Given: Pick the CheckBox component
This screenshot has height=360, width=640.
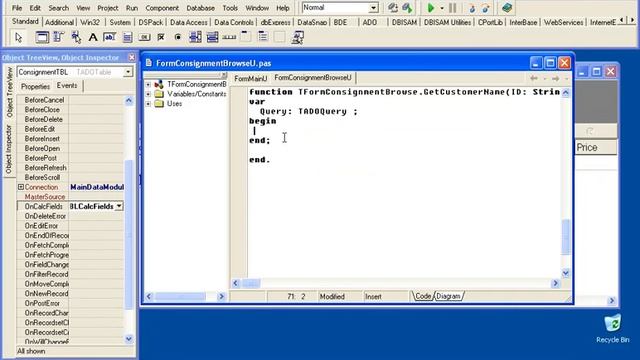Looking at the screenshot, I should [x=161, y=38].
